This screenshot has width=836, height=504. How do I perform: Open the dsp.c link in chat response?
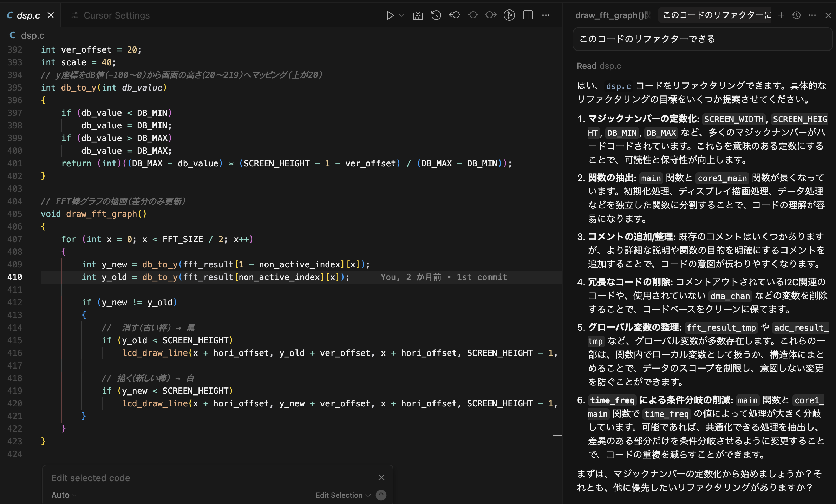pos(618,86)
